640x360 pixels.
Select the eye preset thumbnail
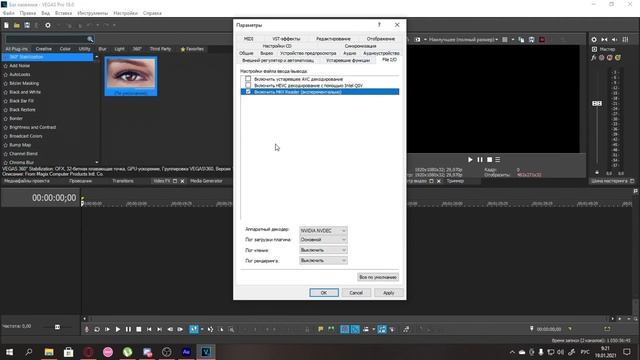[x=131, y=76]
